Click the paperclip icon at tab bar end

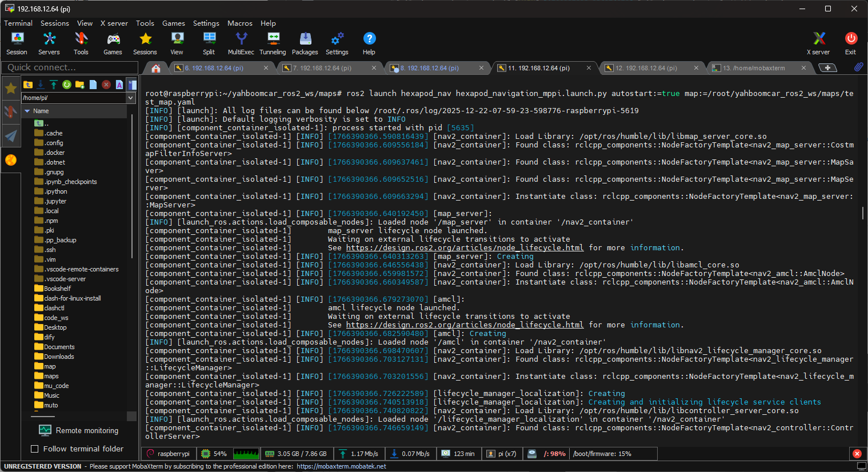pos(859,67)
